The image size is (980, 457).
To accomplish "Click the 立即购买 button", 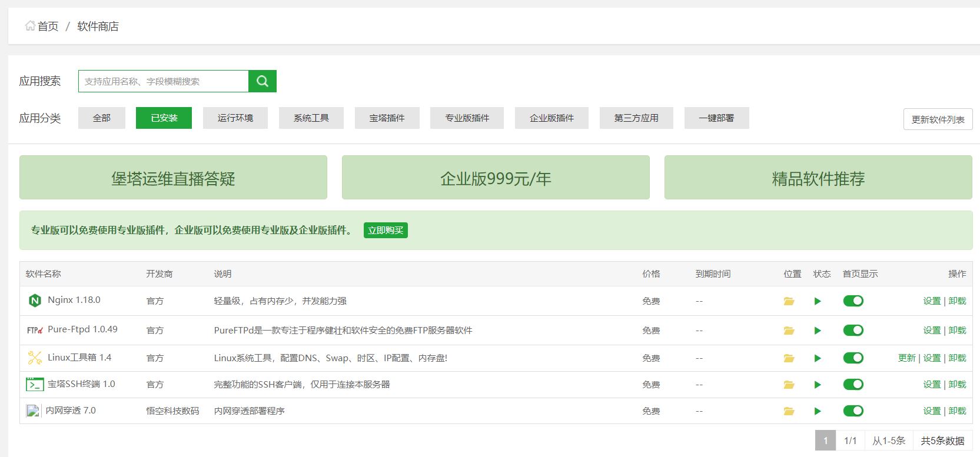I will [x=386, y=231].
